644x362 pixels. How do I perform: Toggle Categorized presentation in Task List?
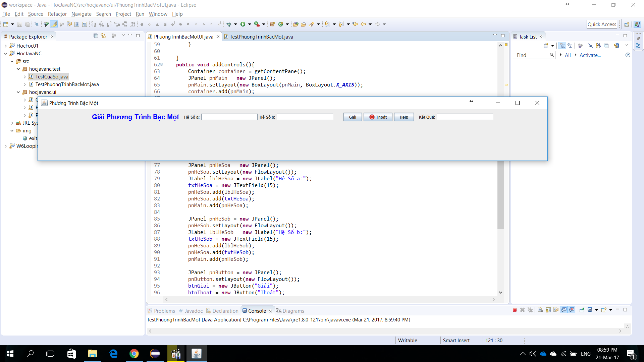(562, 46)
